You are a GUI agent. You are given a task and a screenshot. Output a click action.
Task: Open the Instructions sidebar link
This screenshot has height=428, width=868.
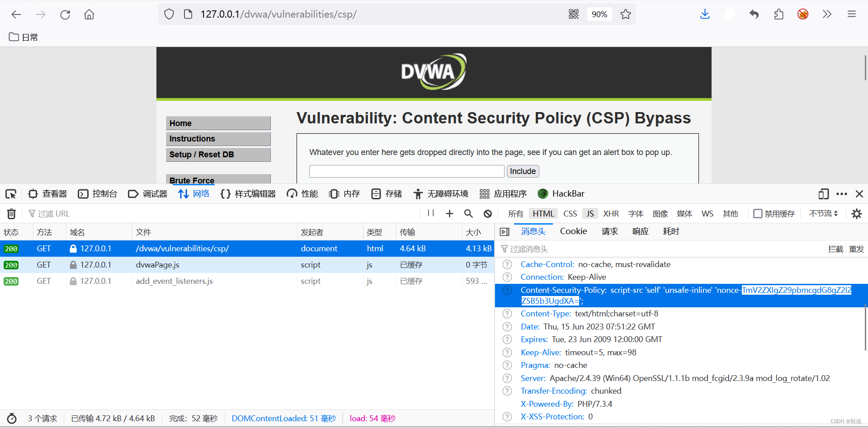click(218, 139)
